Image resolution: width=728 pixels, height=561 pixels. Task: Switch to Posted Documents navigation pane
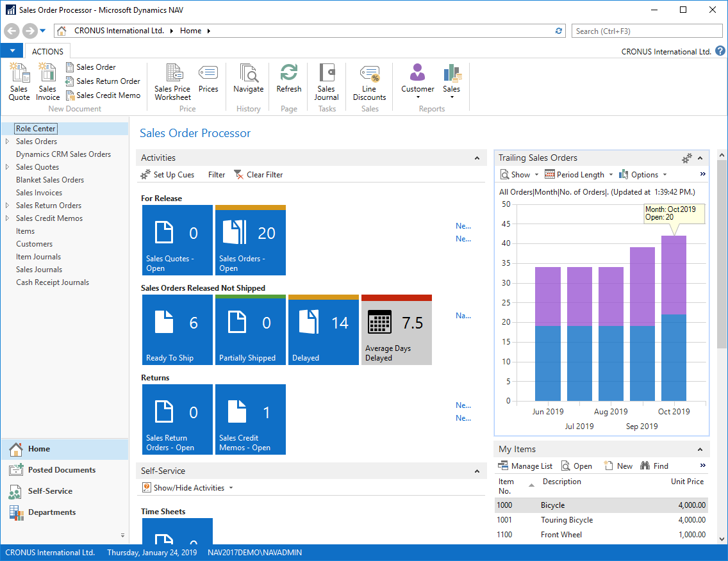pos(62,470)
